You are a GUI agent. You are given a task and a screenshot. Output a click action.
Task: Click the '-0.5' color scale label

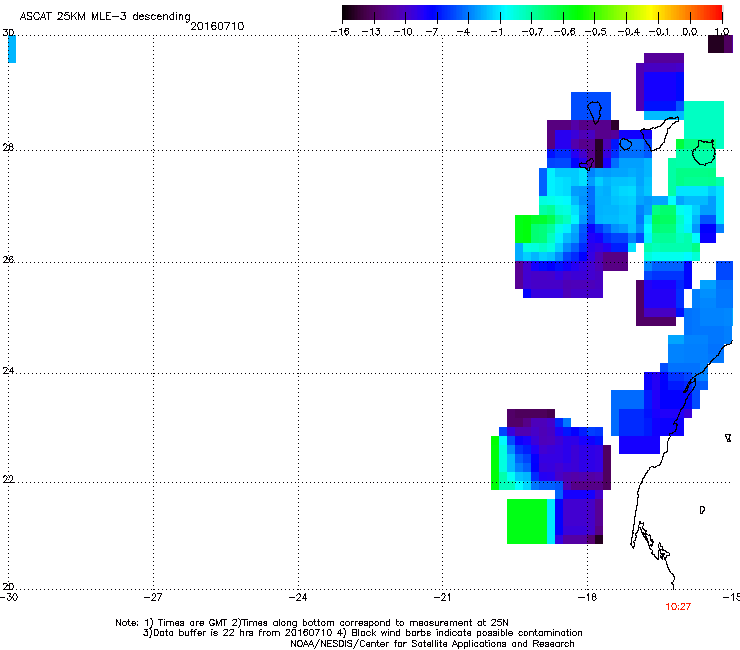(x=596, y=32)
